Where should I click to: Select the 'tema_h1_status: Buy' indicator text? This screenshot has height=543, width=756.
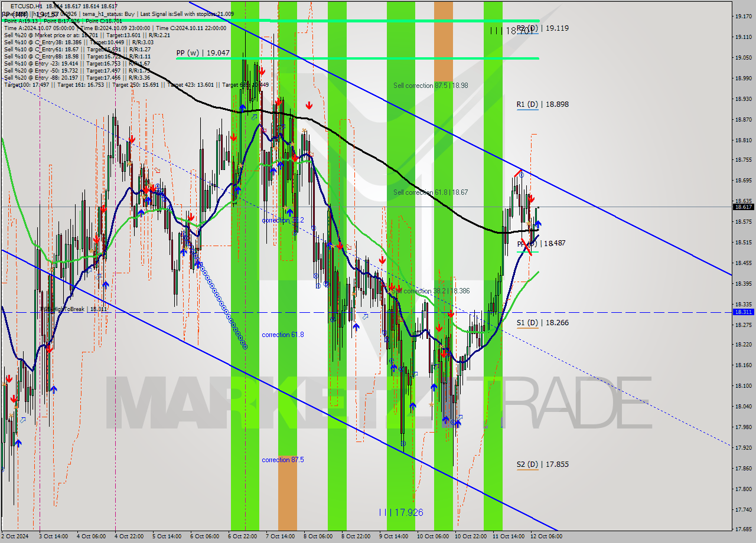110,14
